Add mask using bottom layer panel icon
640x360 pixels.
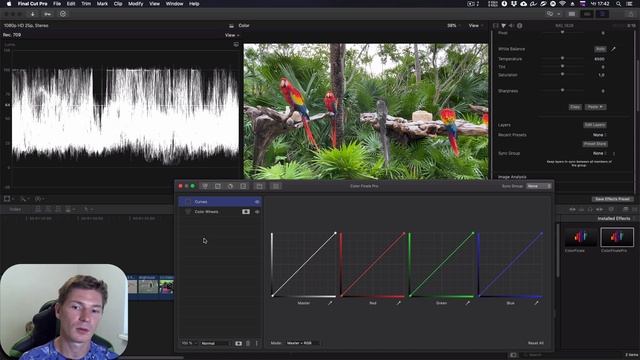click(239, 343)
